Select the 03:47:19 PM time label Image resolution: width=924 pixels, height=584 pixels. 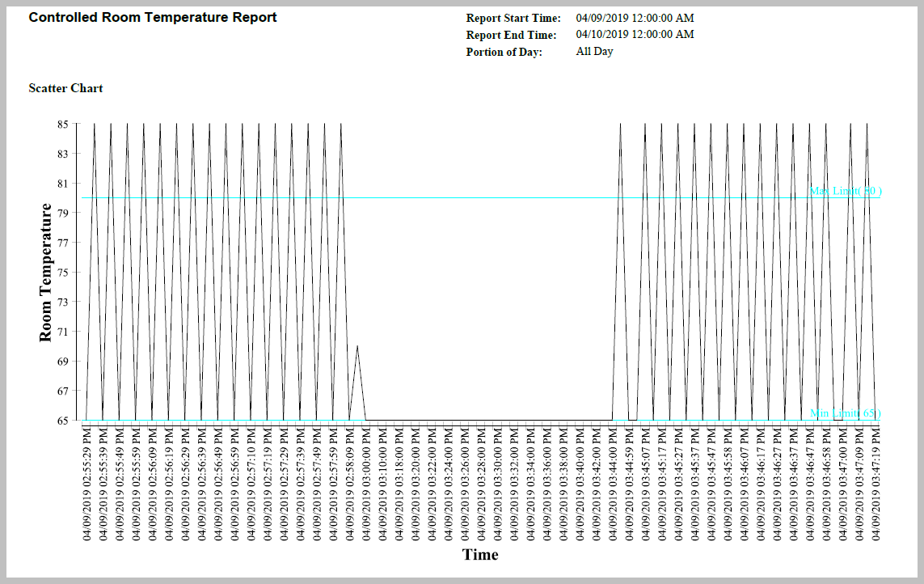coord(875,485)
